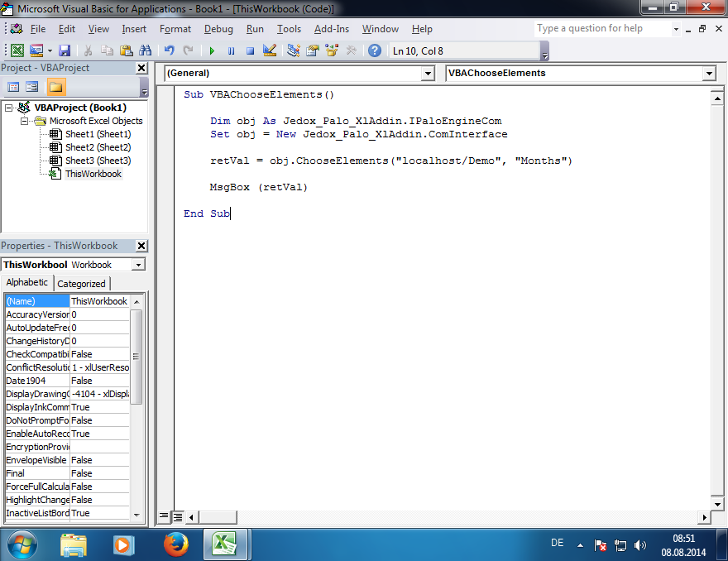Open the ThisWorkbook object dropdown in Properties
Viewport: 728px width, 561px height.
coord(138,265)
